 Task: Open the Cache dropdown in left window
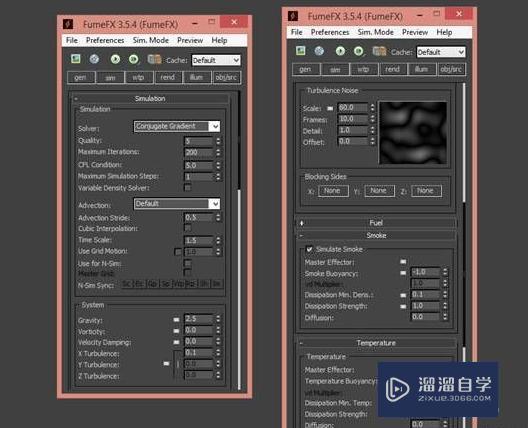216,61
